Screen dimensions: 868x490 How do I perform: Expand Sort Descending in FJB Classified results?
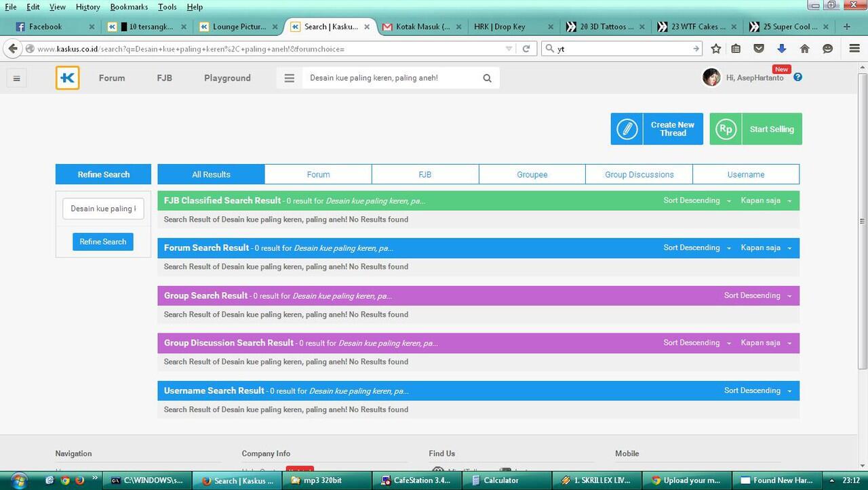[697, 201]
